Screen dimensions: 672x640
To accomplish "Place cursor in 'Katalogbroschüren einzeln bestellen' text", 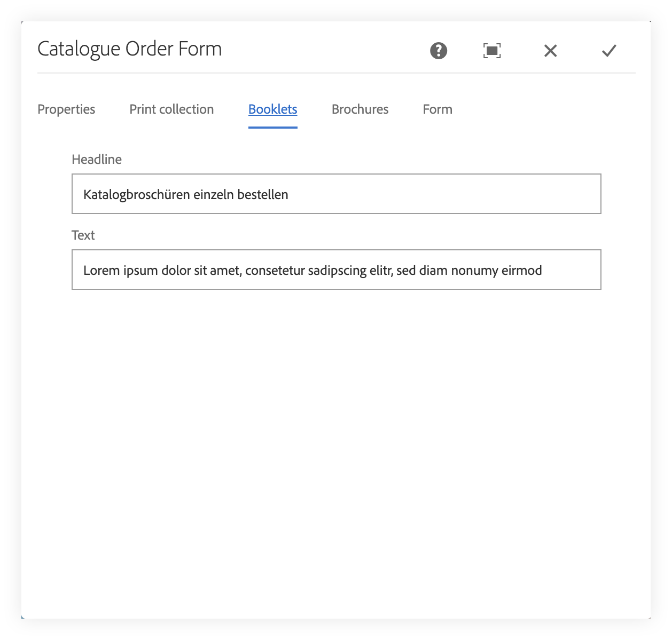I will 185,194.
